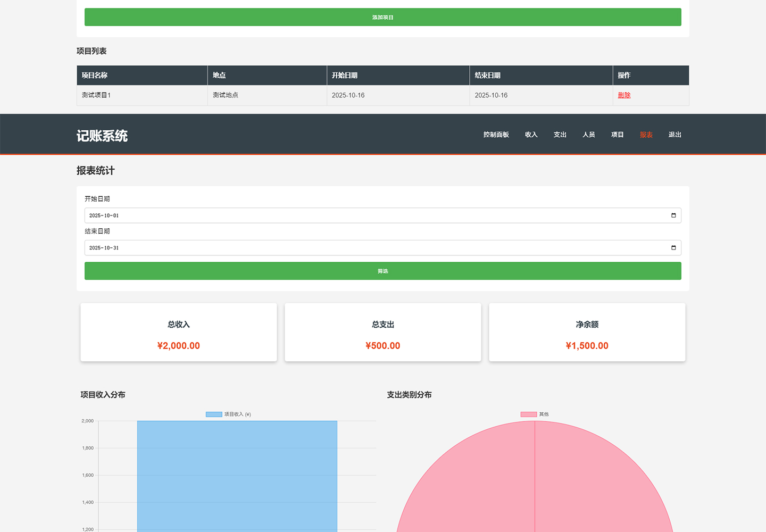Delete 测试项目1 using the 删除 link
The height and width of the screenshot is (532, 766).
(x=624, y=95)
